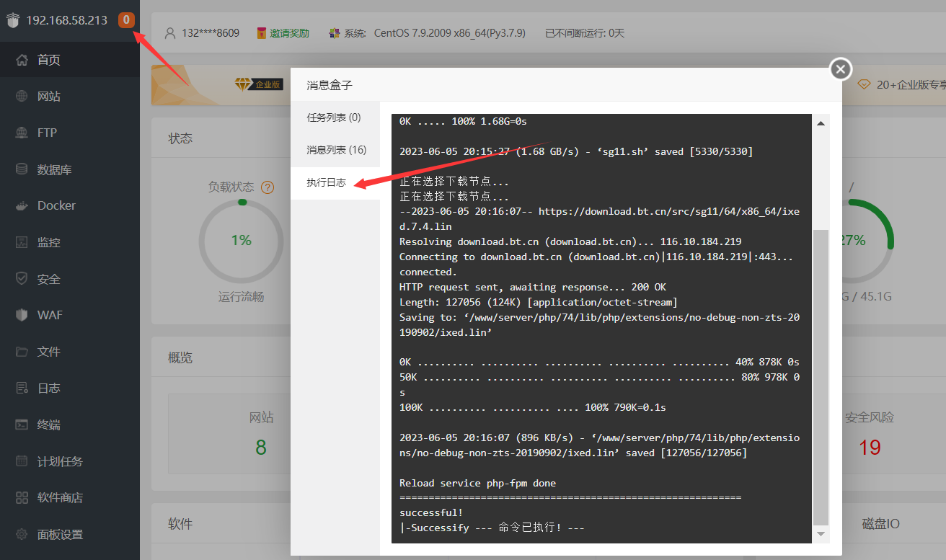Click the 27% disk usage gauge
946x560 pixels.
(x=852, y=240)
